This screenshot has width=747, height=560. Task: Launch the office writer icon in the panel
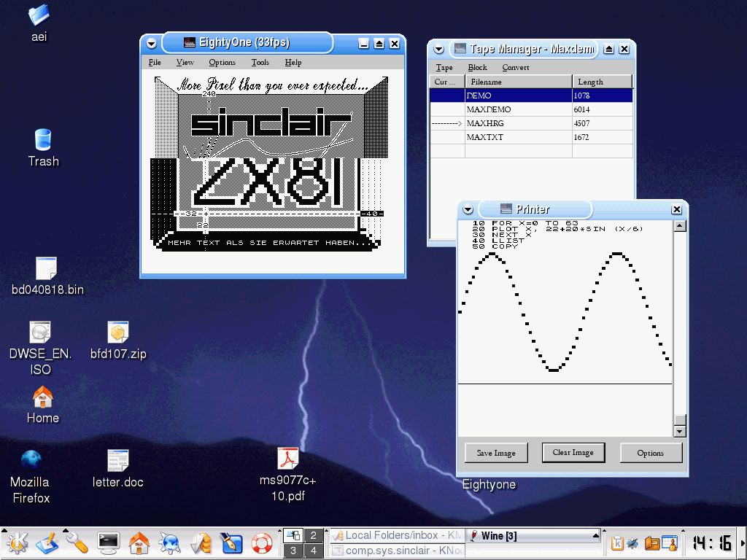coord(47,543)
